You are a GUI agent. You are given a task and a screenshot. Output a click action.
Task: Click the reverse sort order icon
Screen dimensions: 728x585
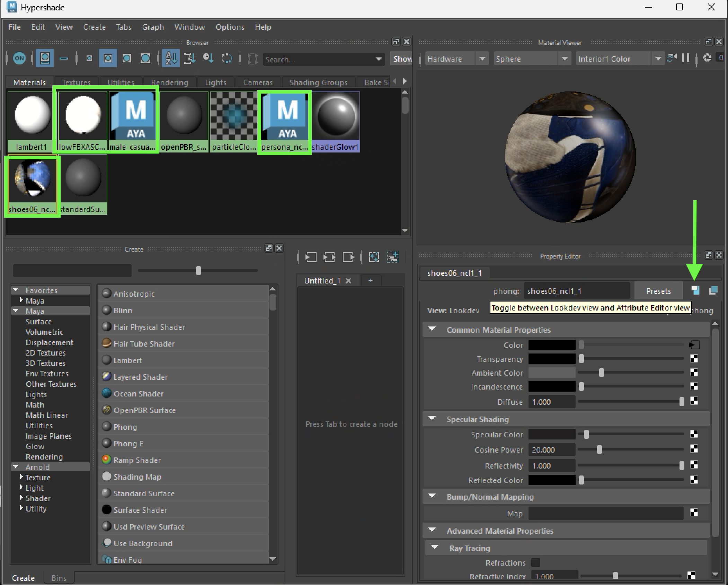(x=227, y=59)
